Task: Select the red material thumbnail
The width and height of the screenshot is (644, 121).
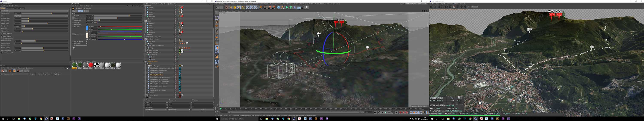Action: 91,65
